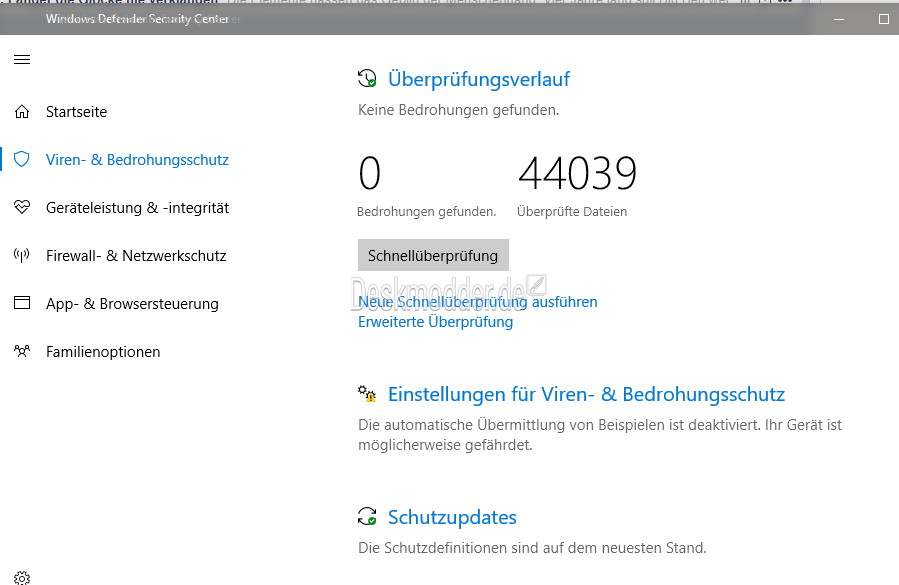Click the heart icon for Geräteleistung
Image resolution: width=899 pixels, height=585 pixels.
[22, 207]
